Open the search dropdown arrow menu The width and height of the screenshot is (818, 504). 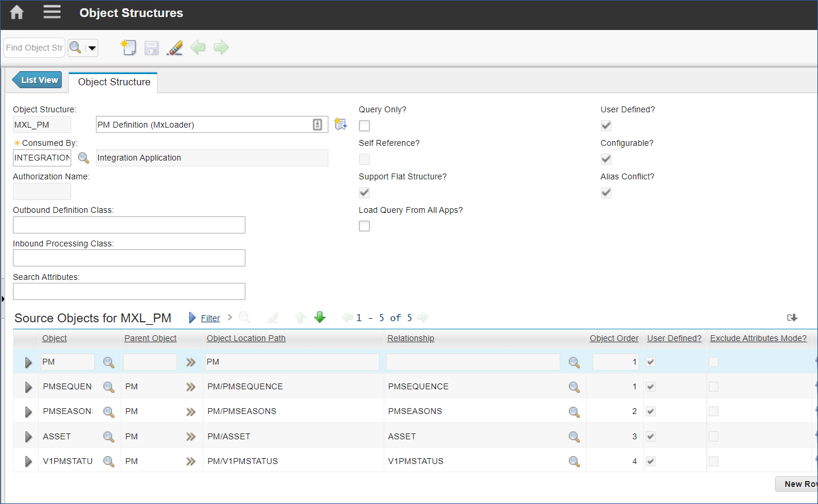(92, 48)
